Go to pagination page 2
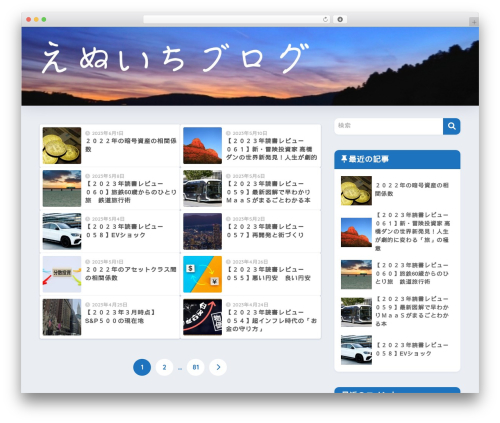The width and height of the screenshot is (500, 423). tap(164, 367)
